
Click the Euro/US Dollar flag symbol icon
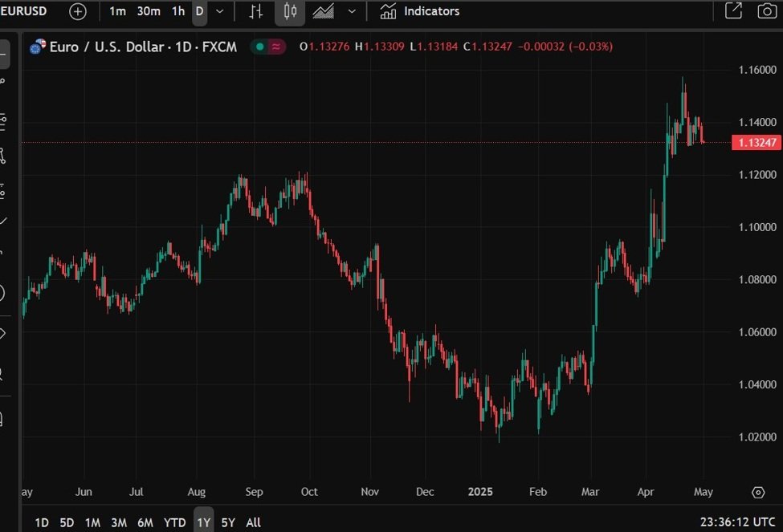click(37, 47)
